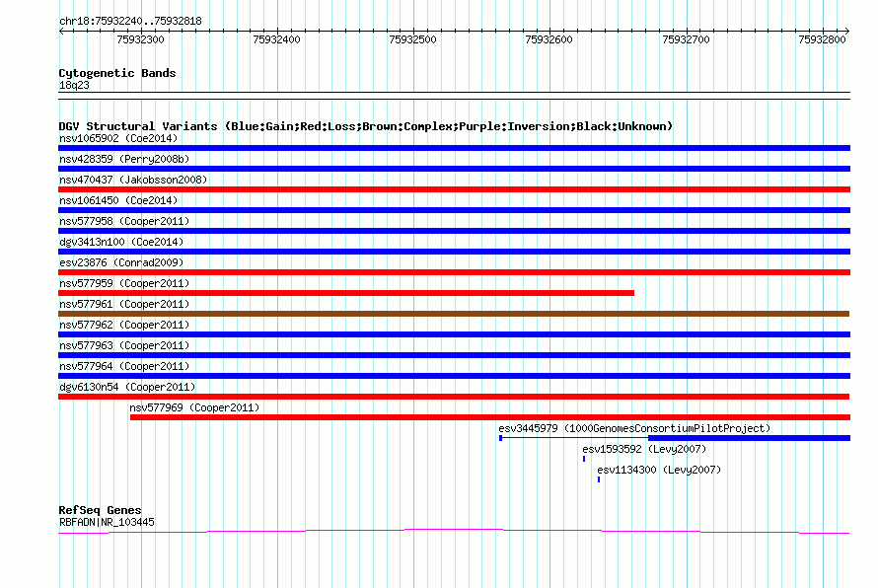This screenshot has height=588, width=878.
Task: Click the nsv577963 (Cooper2011) label
Action: [124, 345]
